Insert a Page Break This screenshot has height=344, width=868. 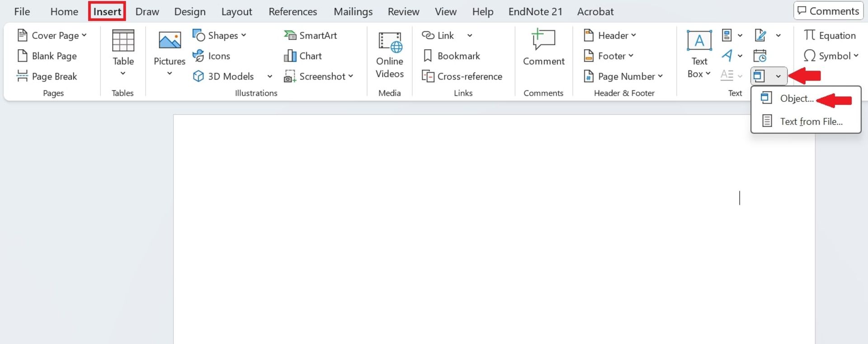click(x=47, y=76)
